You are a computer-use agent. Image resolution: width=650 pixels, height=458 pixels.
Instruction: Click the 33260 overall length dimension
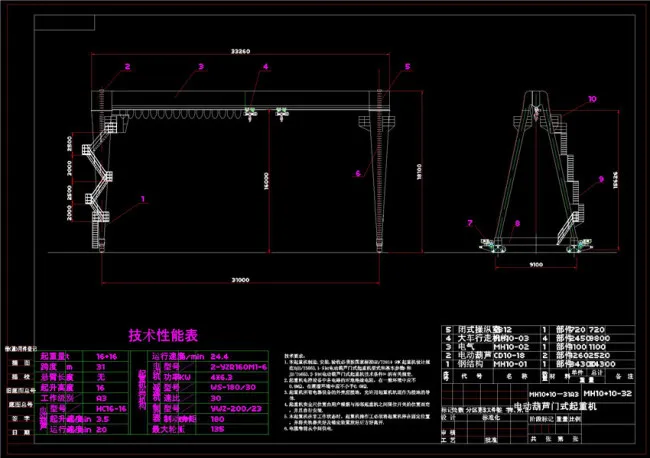240,49
